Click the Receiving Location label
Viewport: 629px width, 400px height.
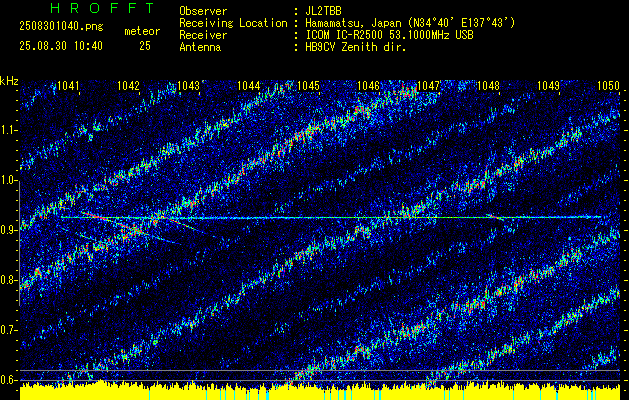click(x=233, y=23)
